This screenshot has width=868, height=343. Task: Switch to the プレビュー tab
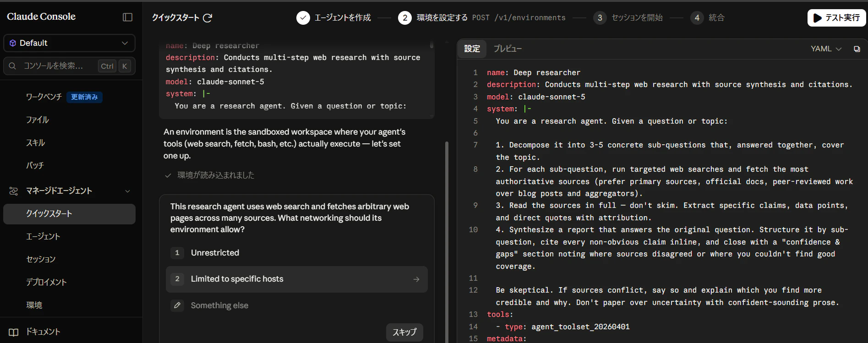(x=508, y=49)
